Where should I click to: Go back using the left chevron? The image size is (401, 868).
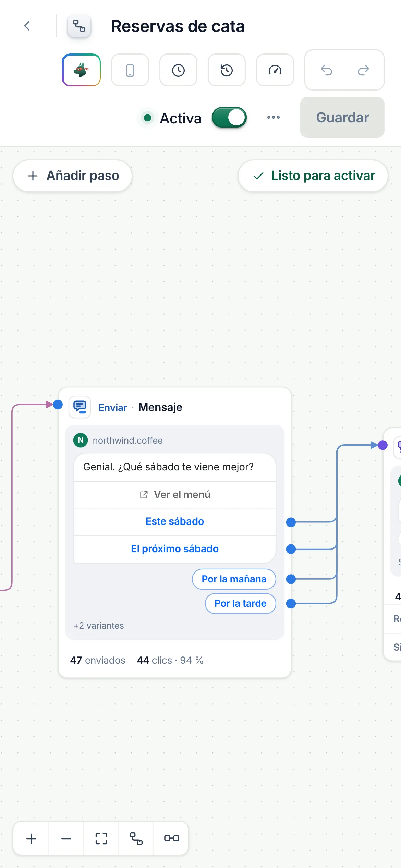coord(27,26)
